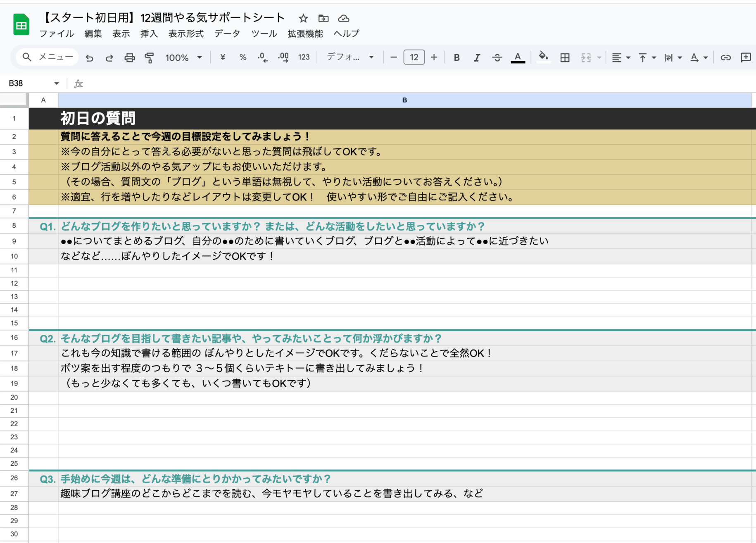
Task: Check cloud save status icon
Action: [344, 18]
